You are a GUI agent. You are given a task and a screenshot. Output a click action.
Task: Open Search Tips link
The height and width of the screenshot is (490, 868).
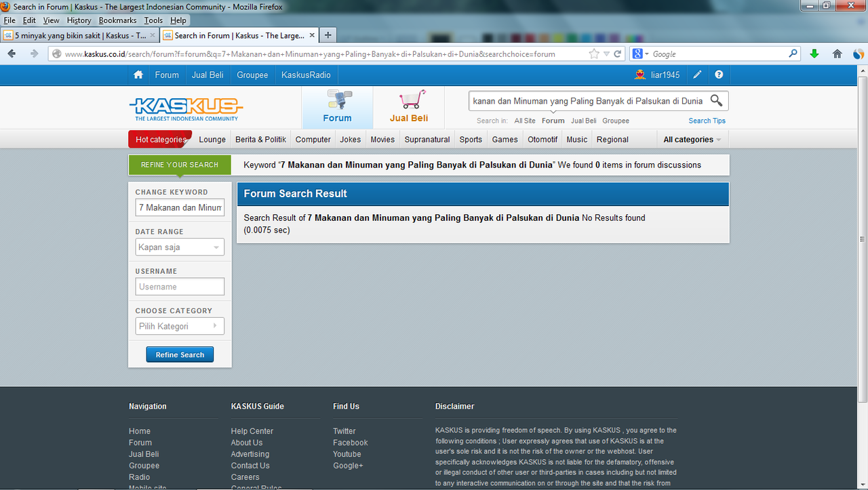pos(707,121)
